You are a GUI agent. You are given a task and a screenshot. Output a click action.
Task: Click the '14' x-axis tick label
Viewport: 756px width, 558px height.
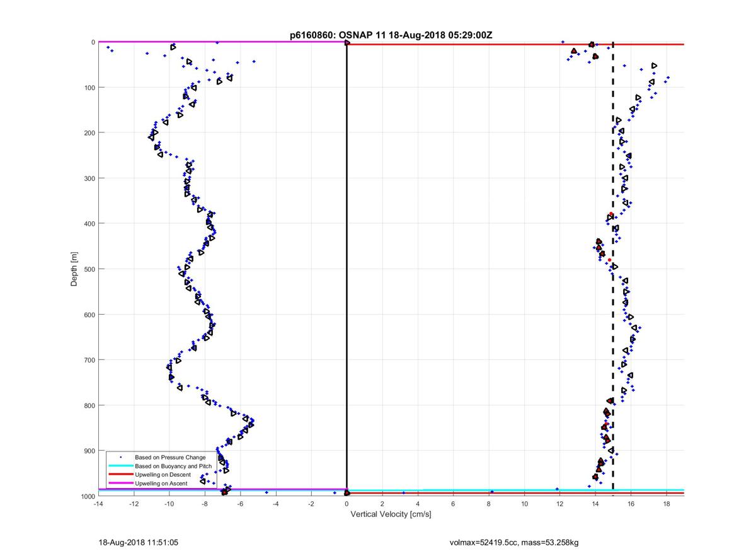coord(596,504)
